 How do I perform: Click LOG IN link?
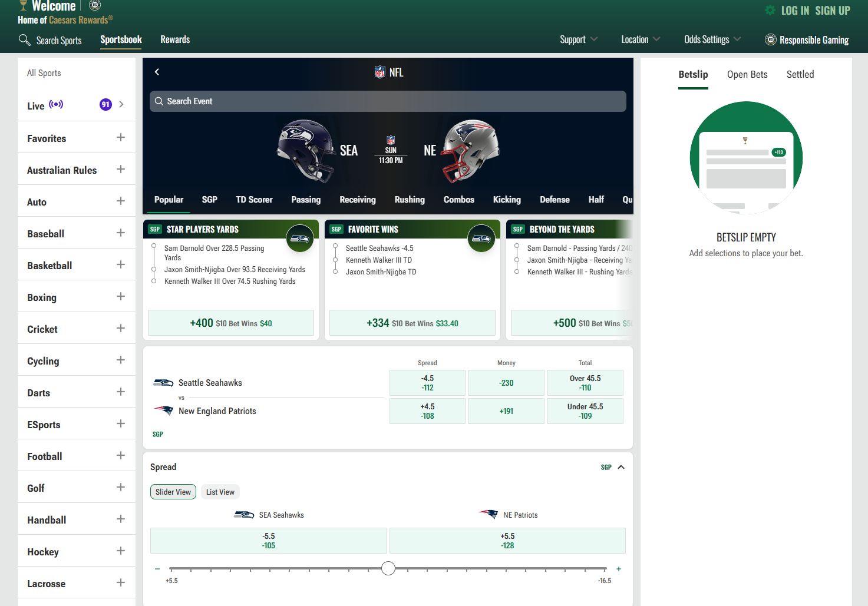pyautogui.click(x=795, y=11)
